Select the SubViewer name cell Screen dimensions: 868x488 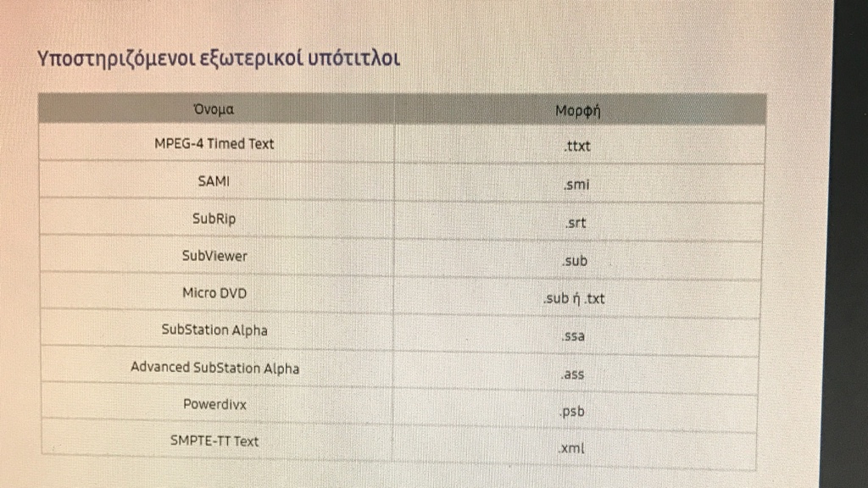pos(214,256)
